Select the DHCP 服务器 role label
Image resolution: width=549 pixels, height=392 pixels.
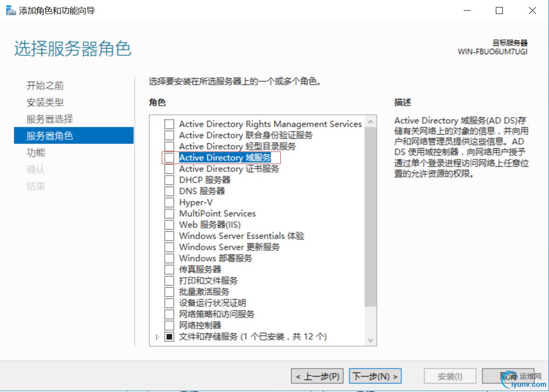point(205,180)
